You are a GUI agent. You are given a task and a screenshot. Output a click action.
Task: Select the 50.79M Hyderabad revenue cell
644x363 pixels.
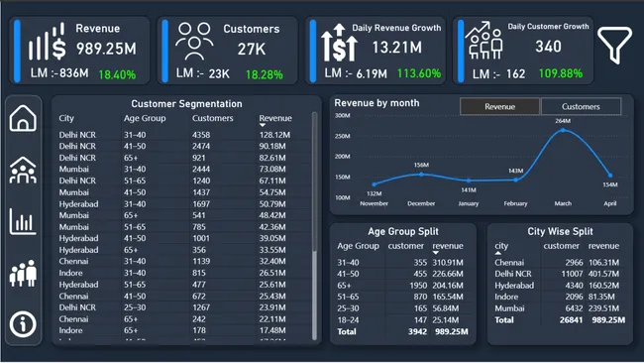tap(272, 204)
